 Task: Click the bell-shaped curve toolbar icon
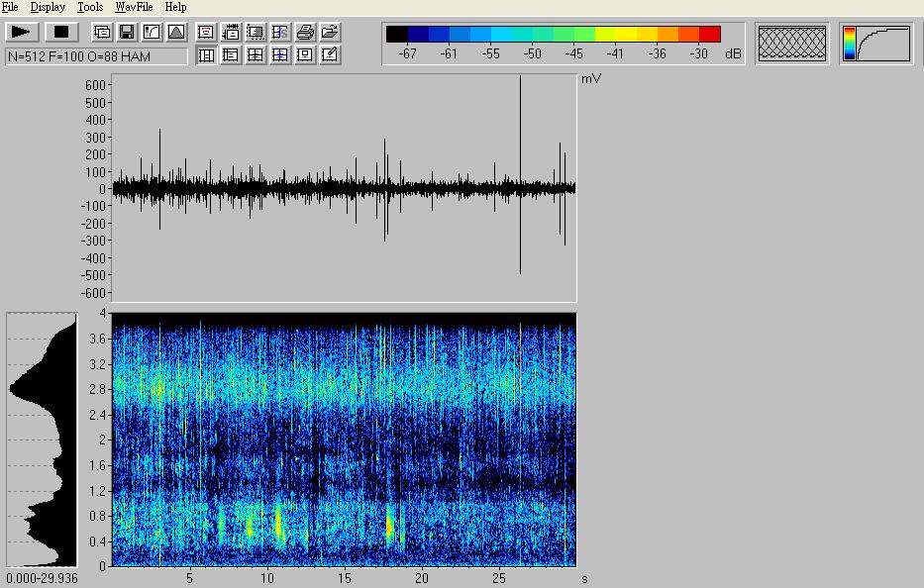pos(176,33)
